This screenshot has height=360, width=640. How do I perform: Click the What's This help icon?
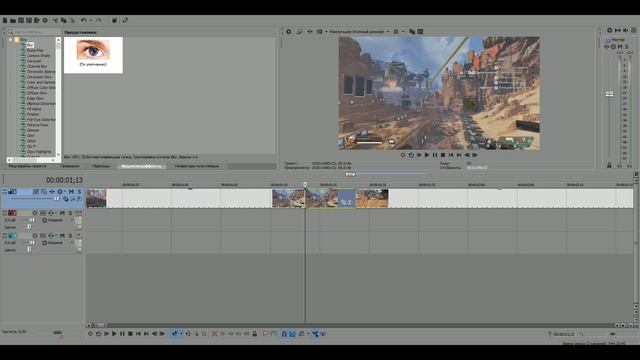125,20
